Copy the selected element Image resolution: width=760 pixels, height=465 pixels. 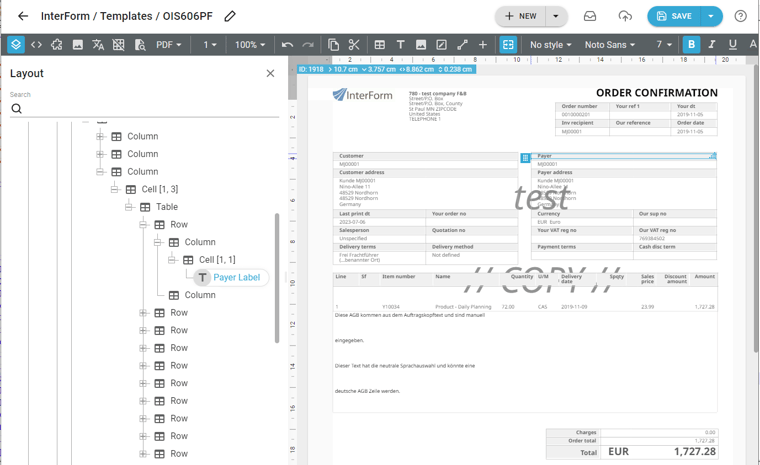tap(333, 45)
